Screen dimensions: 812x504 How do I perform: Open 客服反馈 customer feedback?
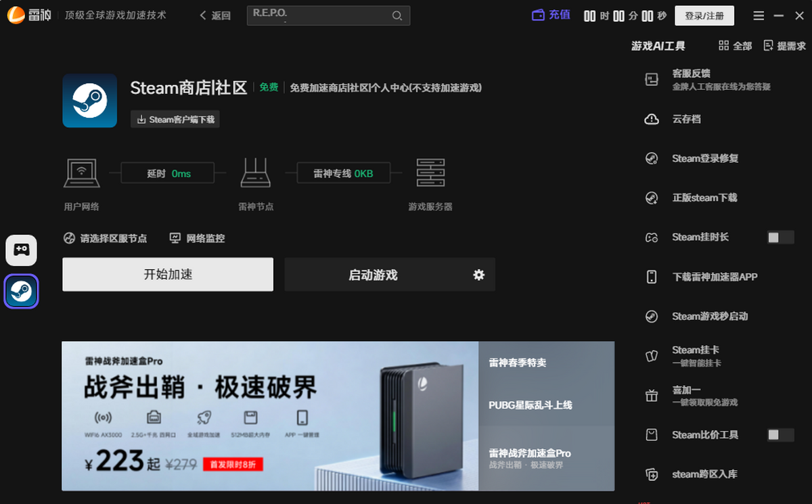(691, 74)
